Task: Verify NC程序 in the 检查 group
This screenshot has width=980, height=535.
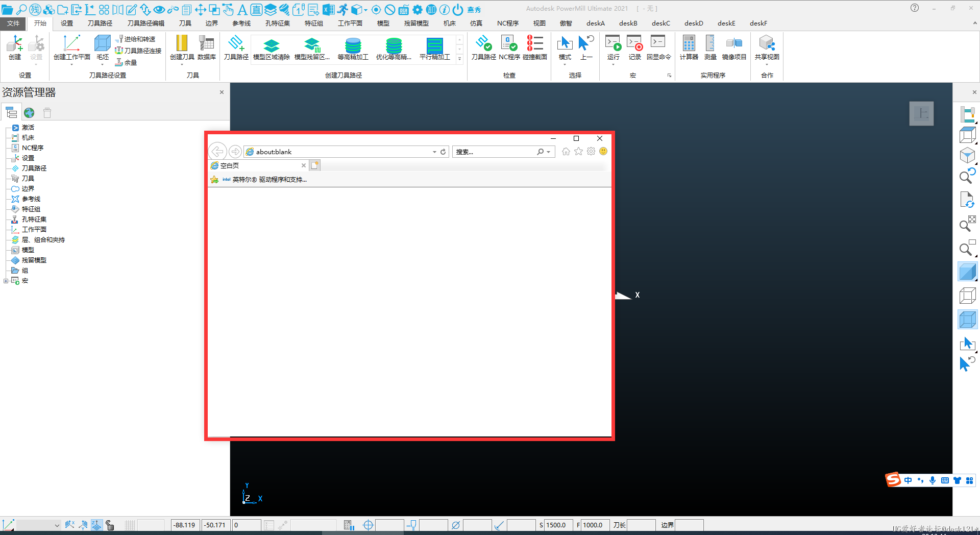Action: [x=509, y=47]
